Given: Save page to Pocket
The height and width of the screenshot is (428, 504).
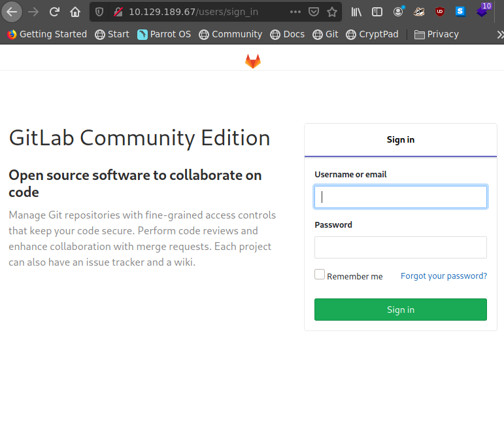Looking at the screenshot, I should 313,12.
